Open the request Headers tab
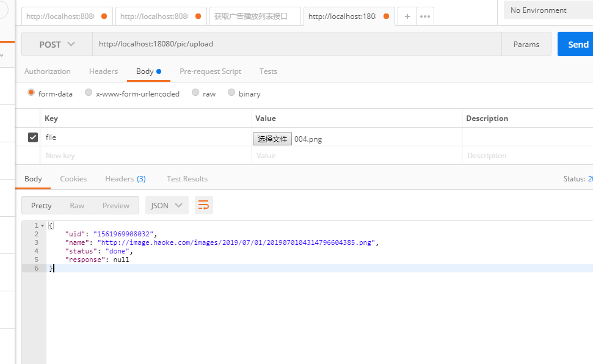Screen dimensions: 593x364 [103, 71]
